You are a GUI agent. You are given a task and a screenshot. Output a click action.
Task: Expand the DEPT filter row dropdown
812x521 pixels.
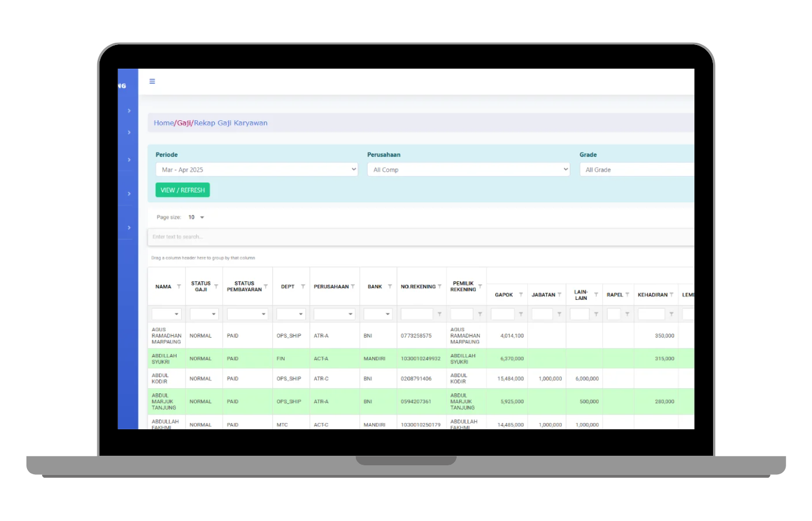tap(291, 314)
